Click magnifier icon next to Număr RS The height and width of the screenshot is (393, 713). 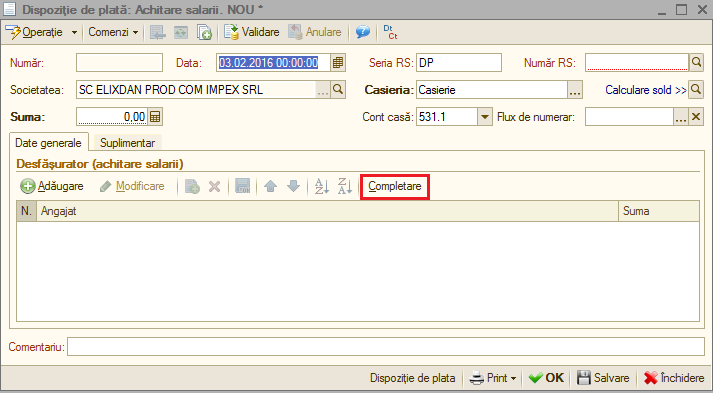coord(696,63)
